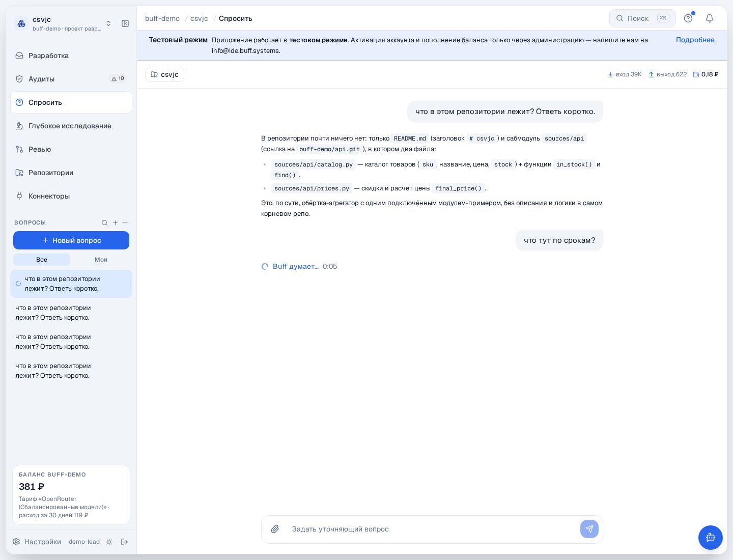Click the logout icon in footer
The image size is (733, 560).
(124, 542)
